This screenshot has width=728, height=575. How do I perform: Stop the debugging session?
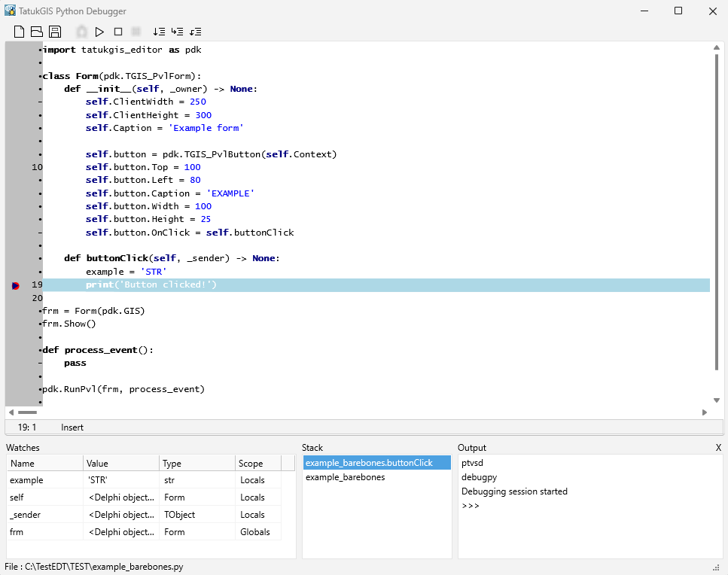[119, 31]
